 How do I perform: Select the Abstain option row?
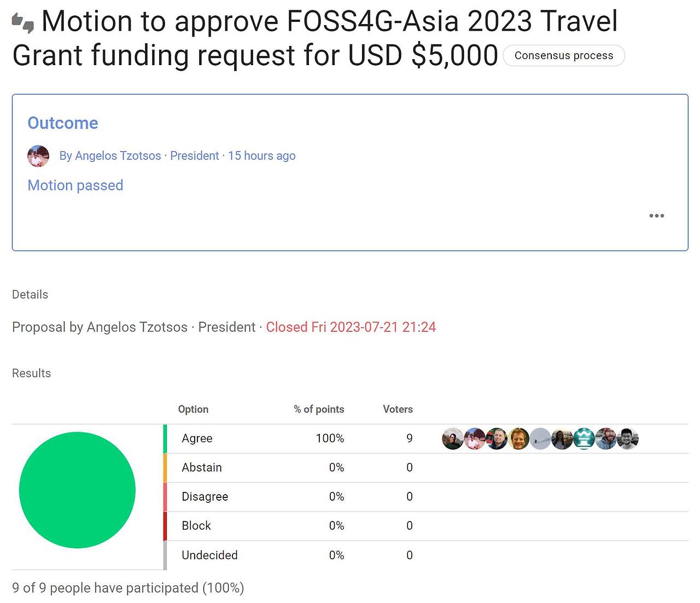[201, 467]
